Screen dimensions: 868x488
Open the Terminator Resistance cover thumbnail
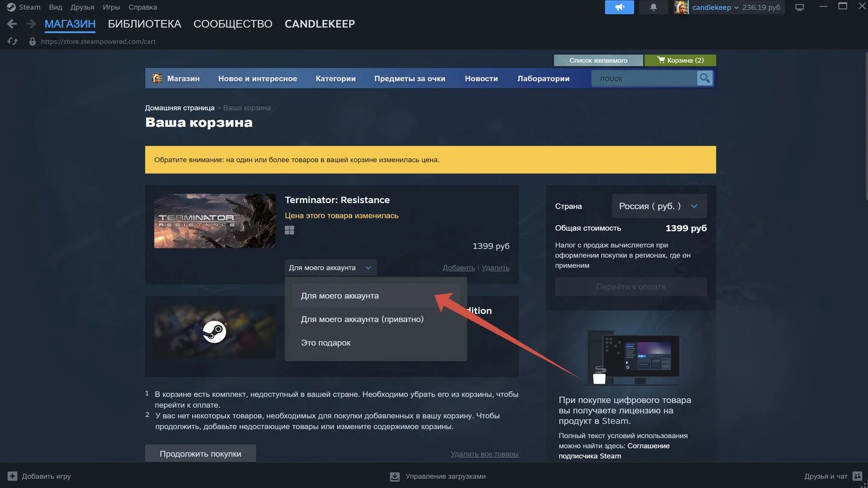(215, 221)
